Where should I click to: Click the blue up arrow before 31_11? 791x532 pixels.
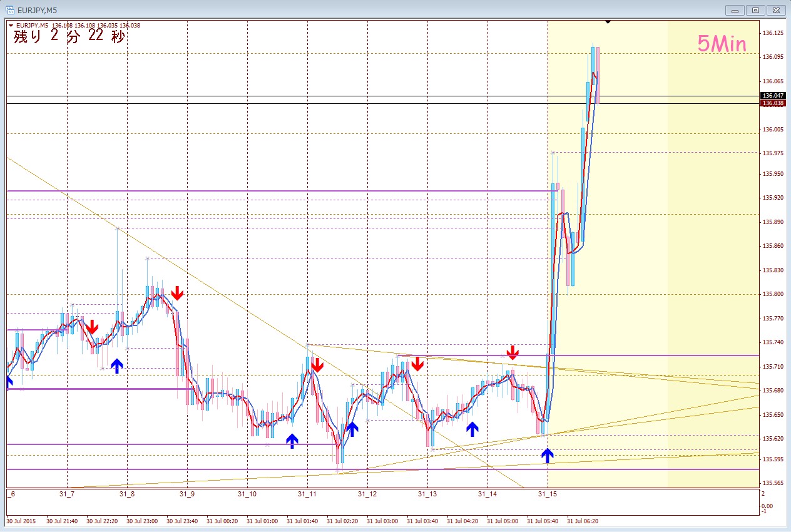tap(292, 441)
